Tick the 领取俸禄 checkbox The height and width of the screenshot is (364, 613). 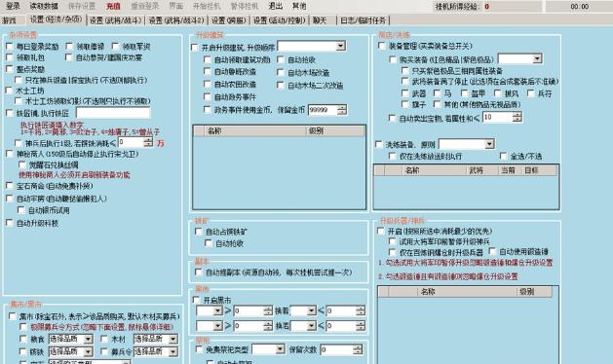click(x=69, y=47)
